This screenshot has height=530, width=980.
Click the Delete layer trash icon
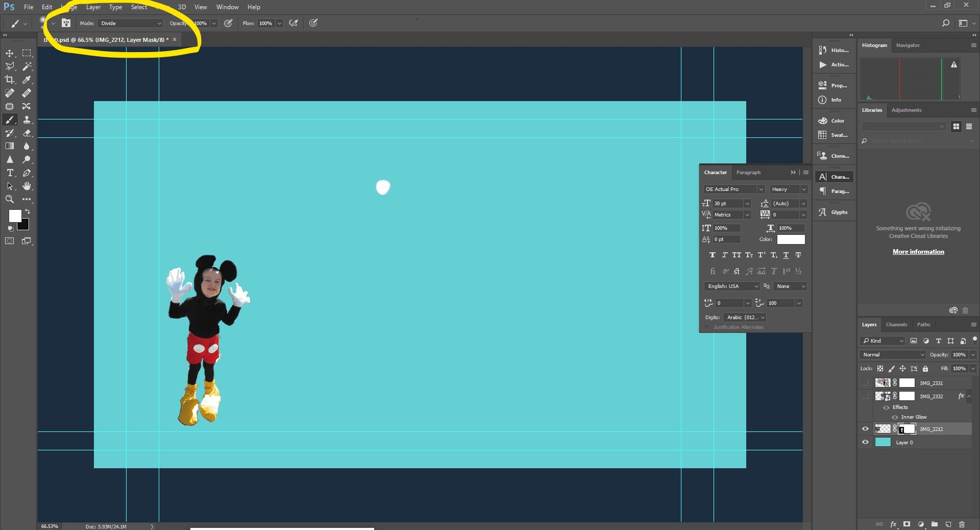click(x=962, y=524)
